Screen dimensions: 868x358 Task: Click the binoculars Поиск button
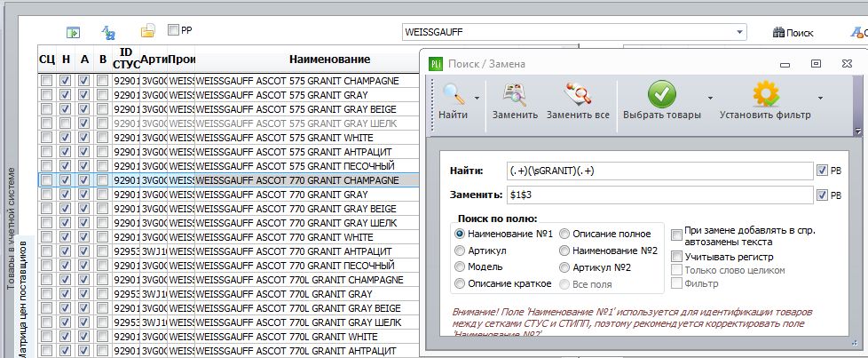click(x=793, y=33)
